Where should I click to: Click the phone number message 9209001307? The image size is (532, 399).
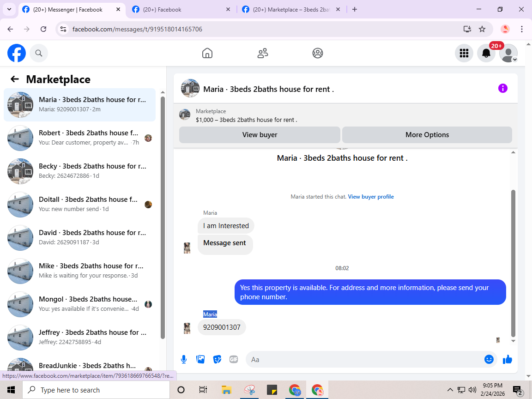222,327
